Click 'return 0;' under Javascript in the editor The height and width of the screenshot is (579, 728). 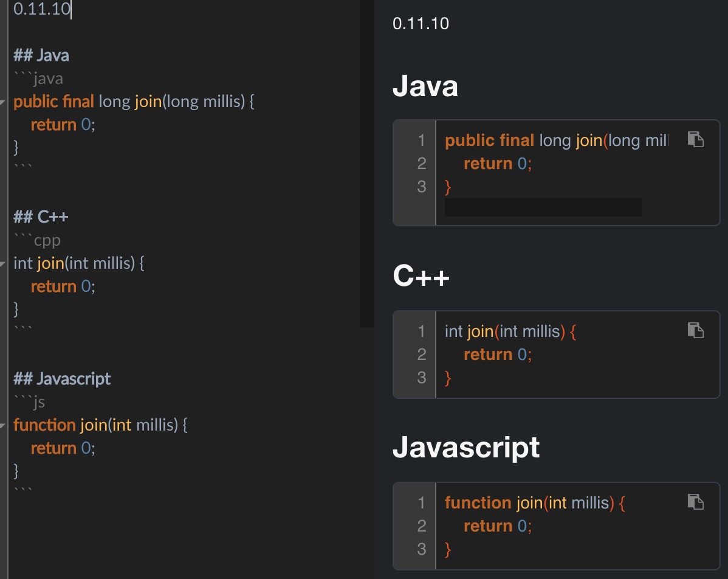coord(63,448)
